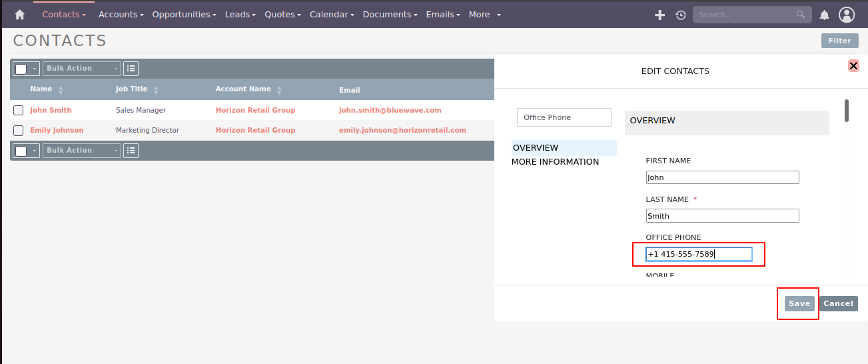Open notifications bell icon
This screenshot has width=868, height=364.
[x=825, y=15]
